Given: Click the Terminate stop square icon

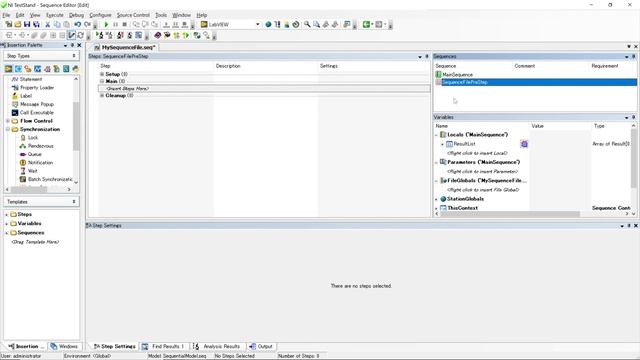Looking at the screenshot, I should click(x=125, y=24).
